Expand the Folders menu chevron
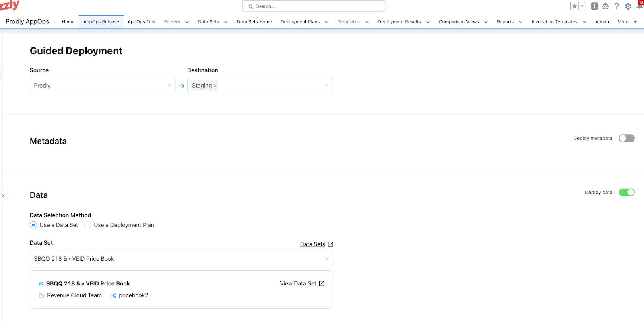 pos(187,22)
